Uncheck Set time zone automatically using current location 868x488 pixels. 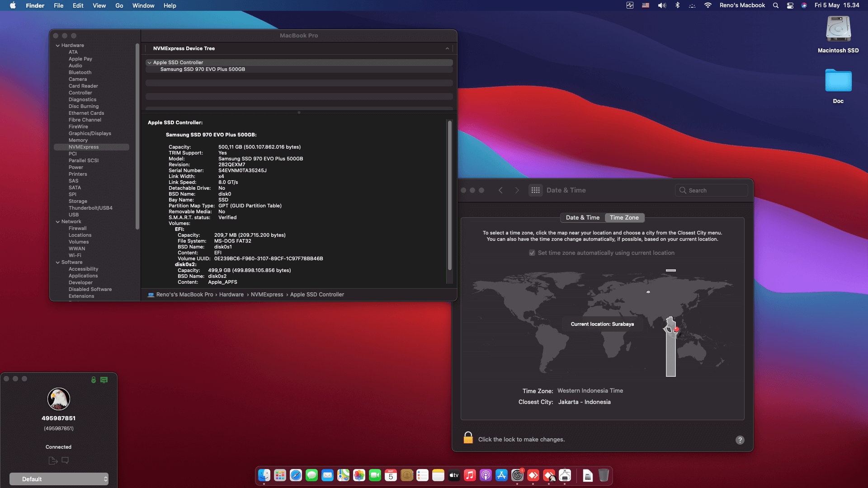click(533, 253)
